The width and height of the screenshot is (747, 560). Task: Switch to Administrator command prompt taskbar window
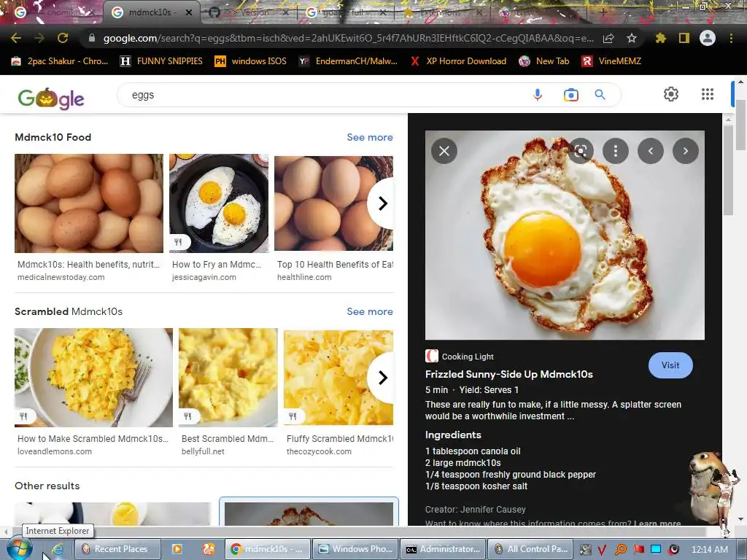click(443, 549)
